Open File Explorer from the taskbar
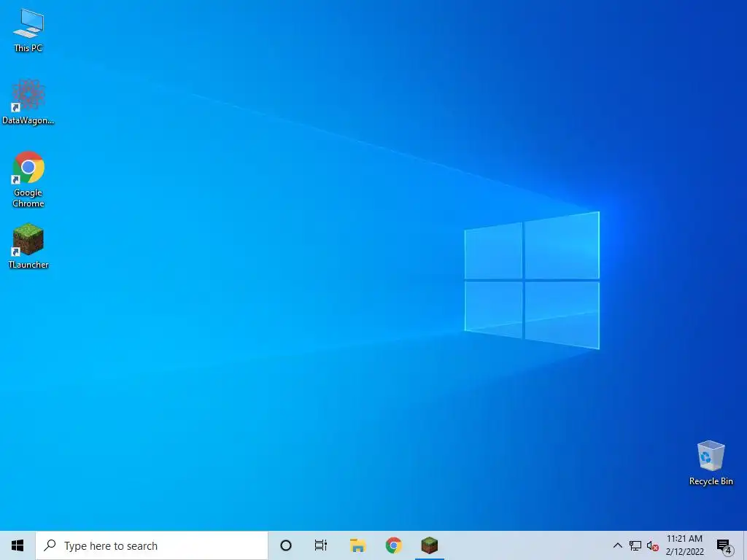The width and height of the screenshot is (747, 560). click(357, 545)
